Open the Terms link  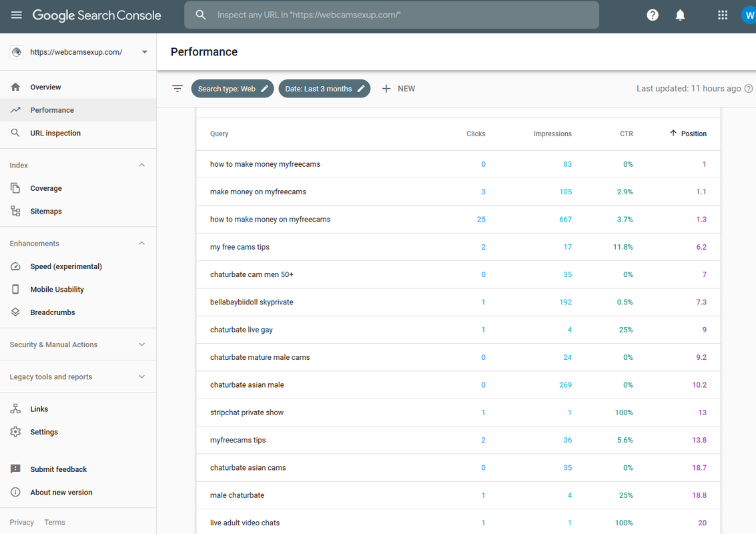(x=55, y=522)
